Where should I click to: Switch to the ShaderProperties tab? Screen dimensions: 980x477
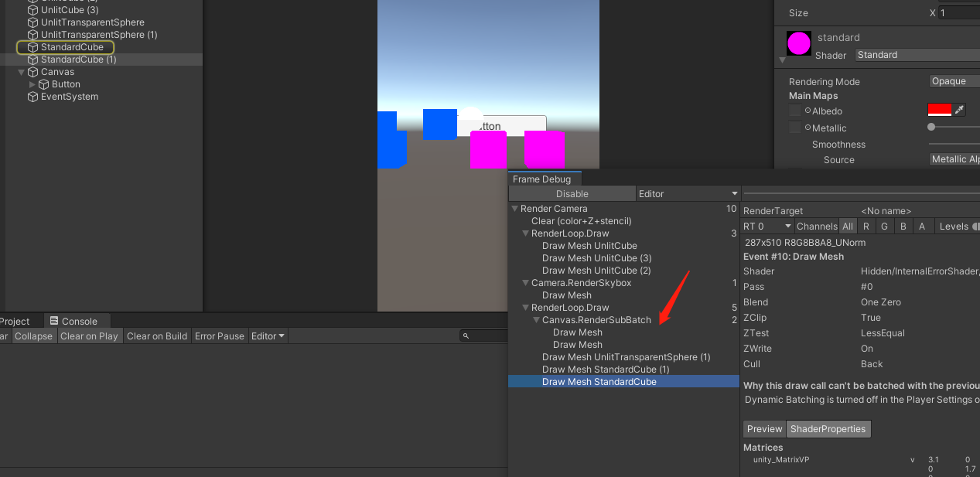click(x=828, y=429)
